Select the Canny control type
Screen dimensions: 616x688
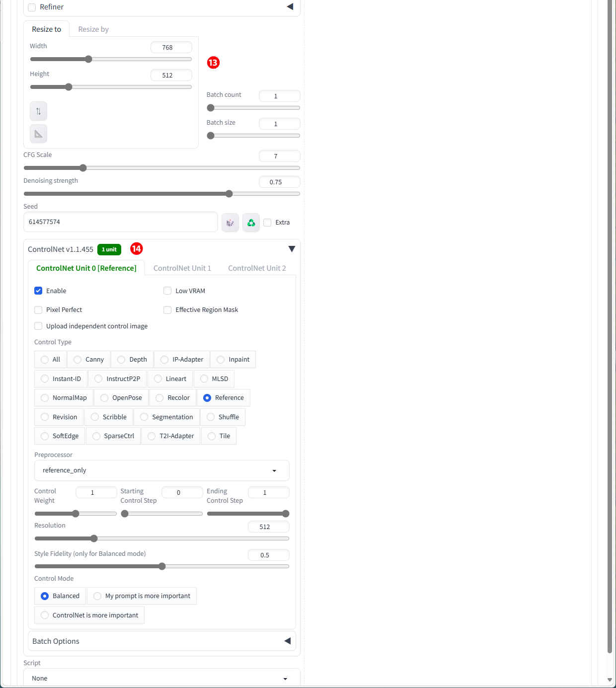pyautogui.click(x=77, y=360)
